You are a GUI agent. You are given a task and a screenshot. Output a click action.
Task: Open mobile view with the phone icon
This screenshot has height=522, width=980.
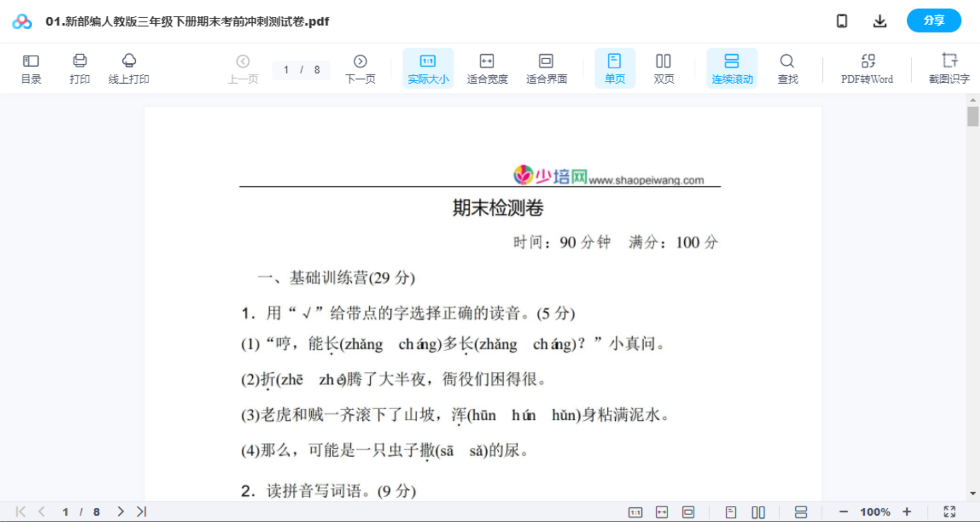[842, 20]
